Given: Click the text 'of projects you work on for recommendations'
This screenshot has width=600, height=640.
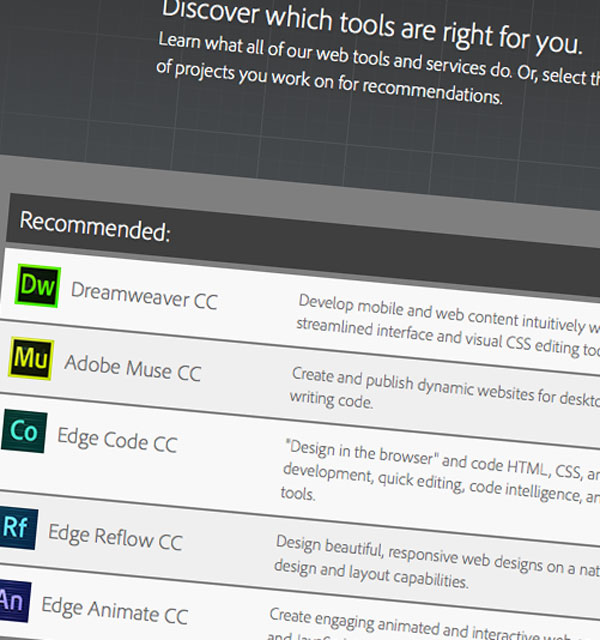Looking at the screenshot, I should [329, 81].
